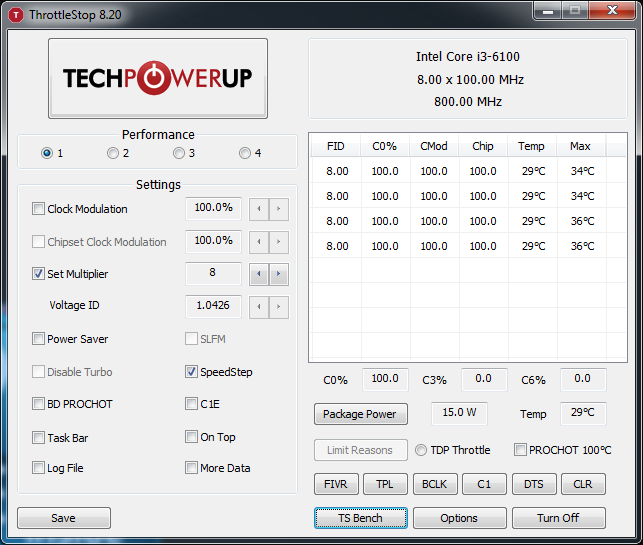The width and height of the screenshot is (643, 545).
Task: Decrease Voltage ID with left arrow
Action: [259, 306]
